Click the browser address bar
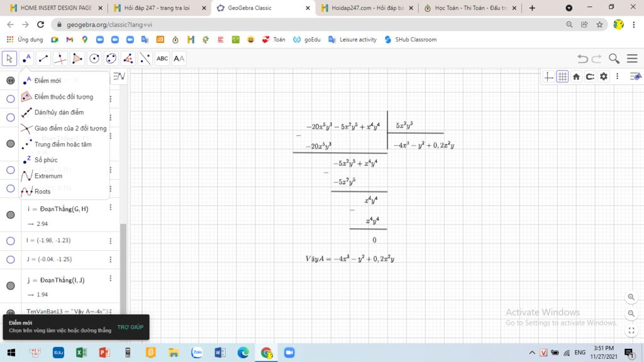Image resolution: width=644 pixels, height=362 pixels. pyautogui.click(x=308, y=25)
